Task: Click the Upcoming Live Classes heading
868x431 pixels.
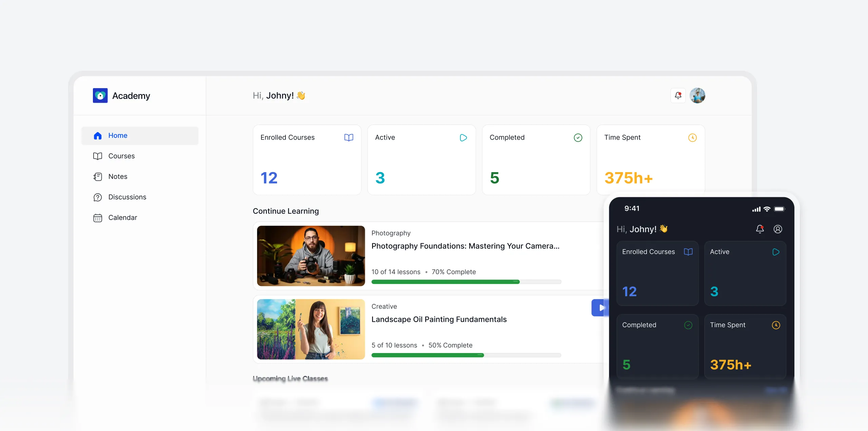Action: [290, 378]
